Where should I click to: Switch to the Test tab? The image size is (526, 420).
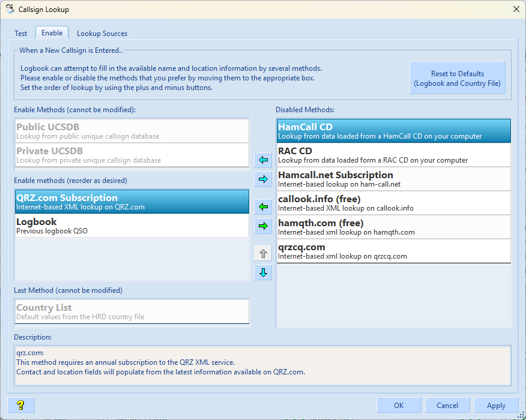(21, 34)
